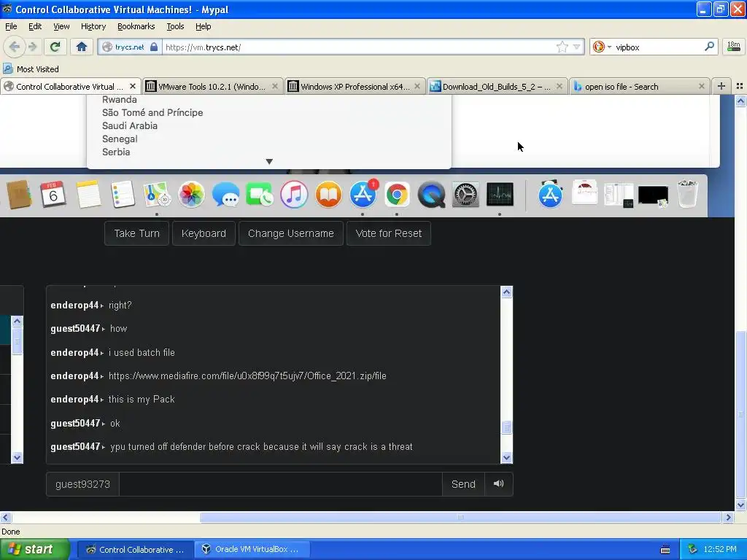The width and height of the screenshot is (747, 560).
Task: Switch to Download_Old_Builds_5_2 tab
Action: [496, 86]
